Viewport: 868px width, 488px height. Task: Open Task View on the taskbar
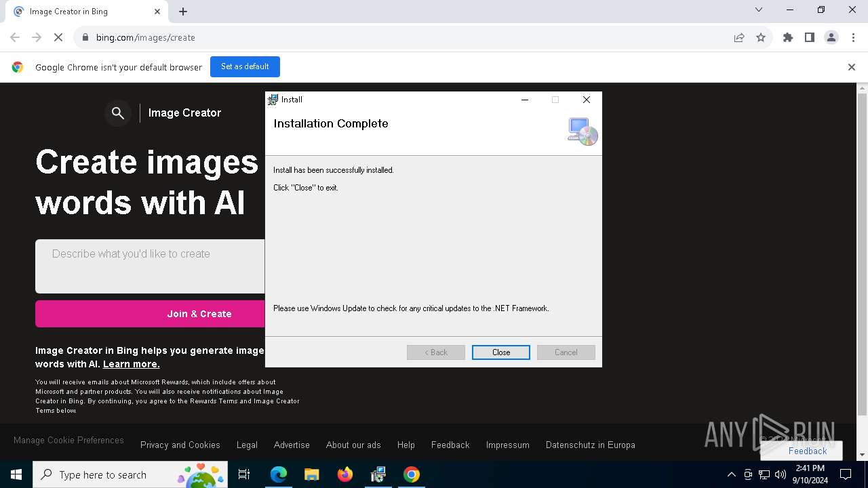(244, 474)
